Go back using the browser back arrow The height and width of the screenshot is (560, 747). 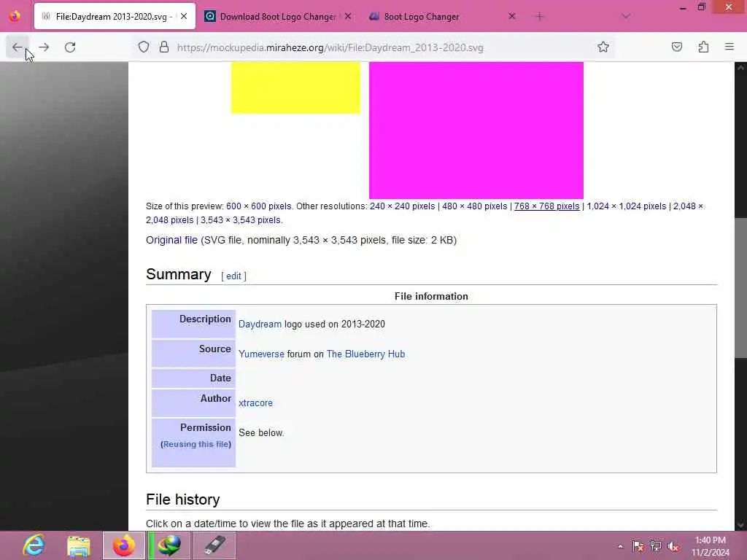[18, 47]
